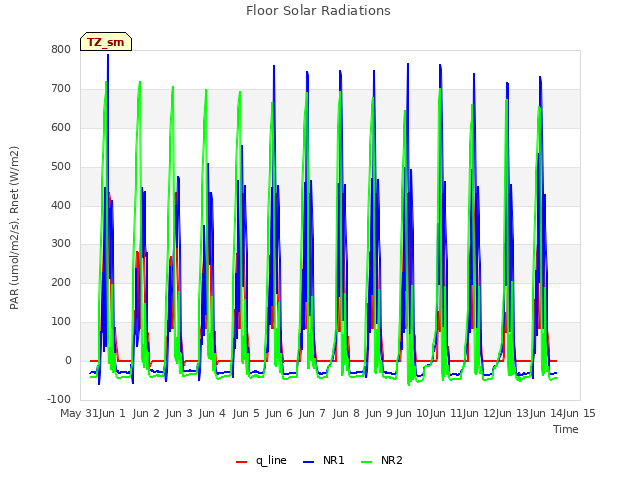The image size is (640, 480).
Task: Click the TZ_sm annotation label
Action: 106,42
